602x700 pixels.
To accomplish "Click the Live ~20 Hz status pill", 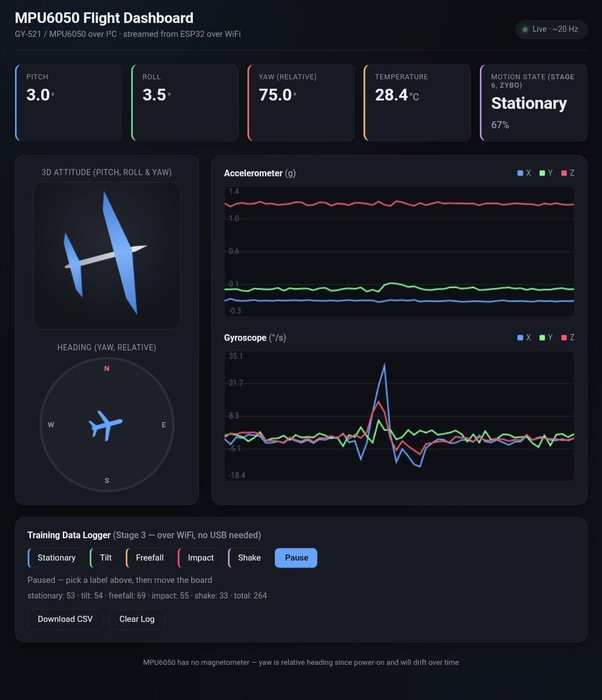I will coord(551,29).
